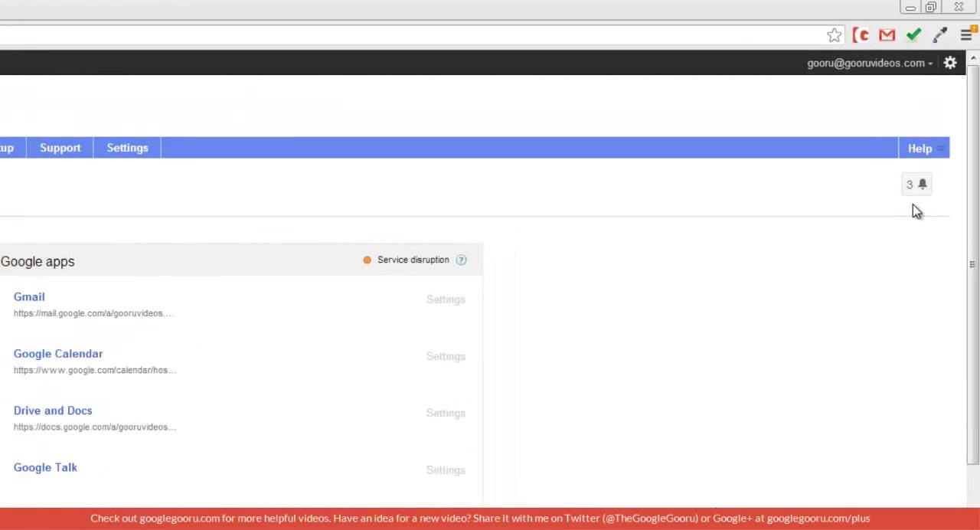Open Settings for Google Calendar
Image resolution: width=980 pixels, height=530 pixels.
[446, 356]
